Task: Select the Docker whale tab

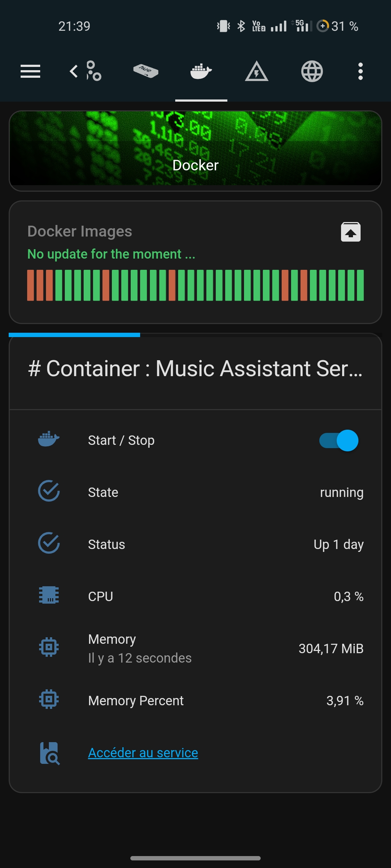Action: click(201, 71)
